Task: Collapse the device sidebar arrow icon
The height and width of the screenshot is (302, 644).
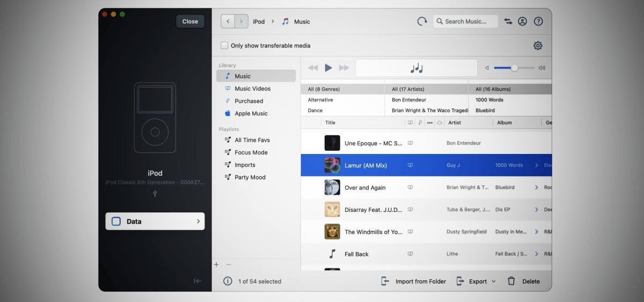Action: click(197, 281)
